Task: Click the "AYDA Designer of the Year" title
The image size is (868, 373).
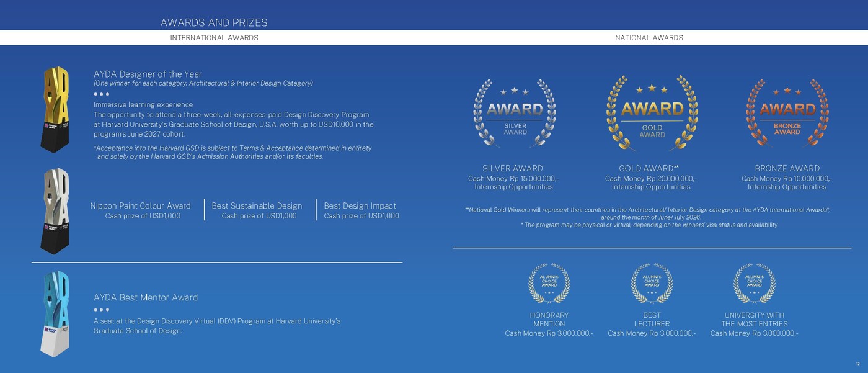Action: (x=148, y=74)
